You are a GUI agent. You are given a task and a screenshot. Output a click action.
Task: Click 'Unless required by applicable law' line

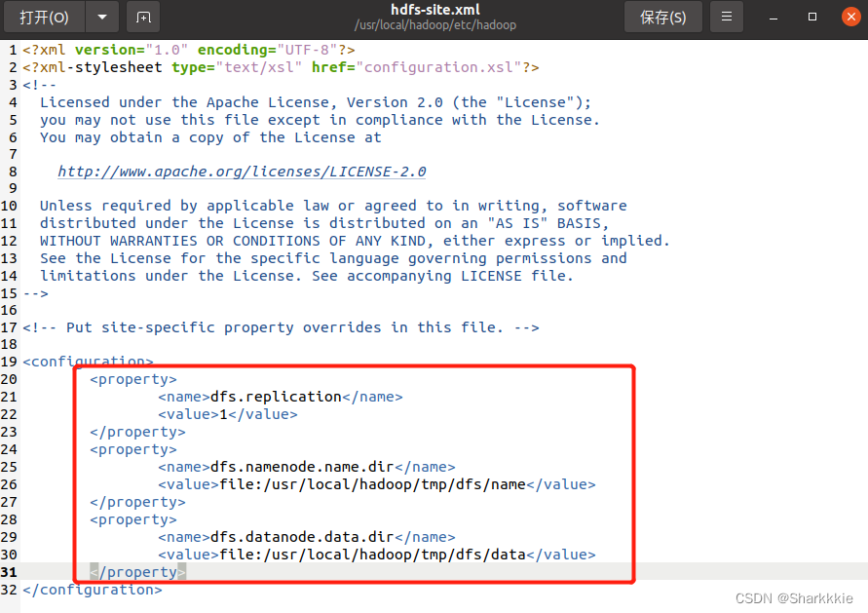click(333, 206)
